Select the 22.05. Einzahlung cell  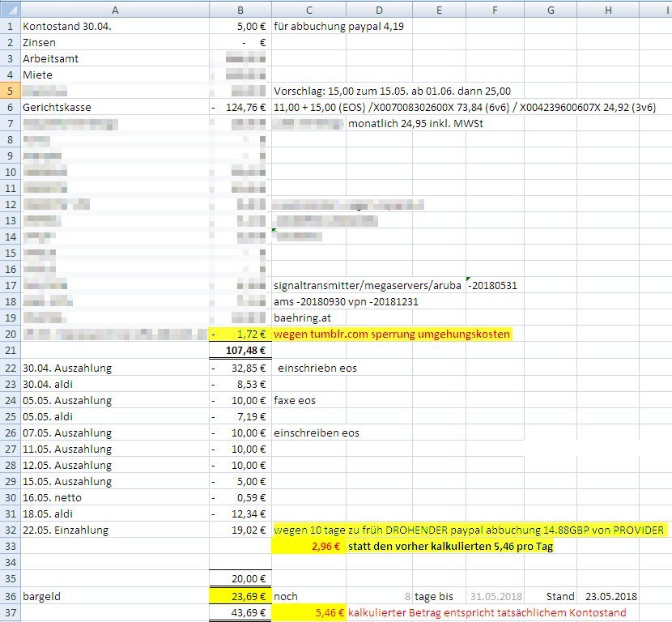click(114, 530)
